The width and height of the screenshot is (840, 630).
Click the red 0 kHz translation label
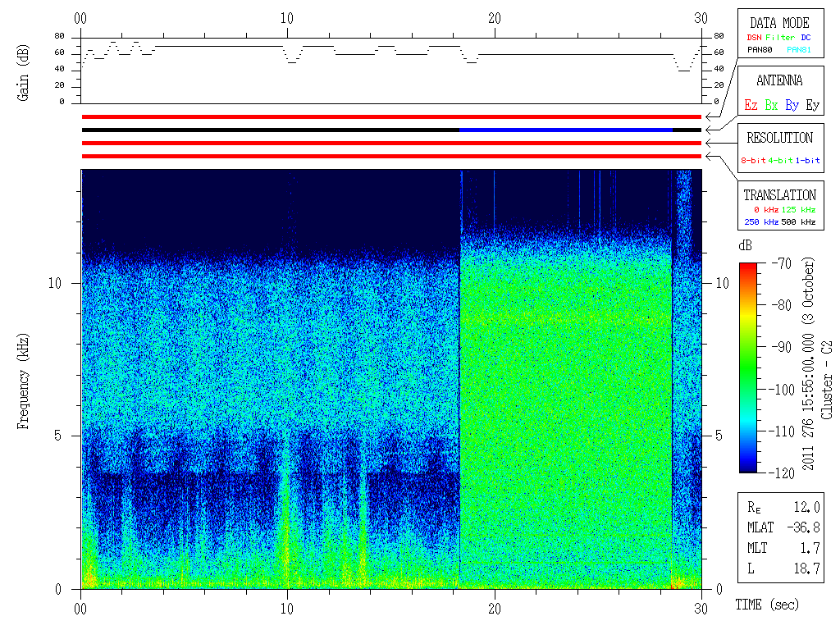pyautogui.click(x=766, y=209)
